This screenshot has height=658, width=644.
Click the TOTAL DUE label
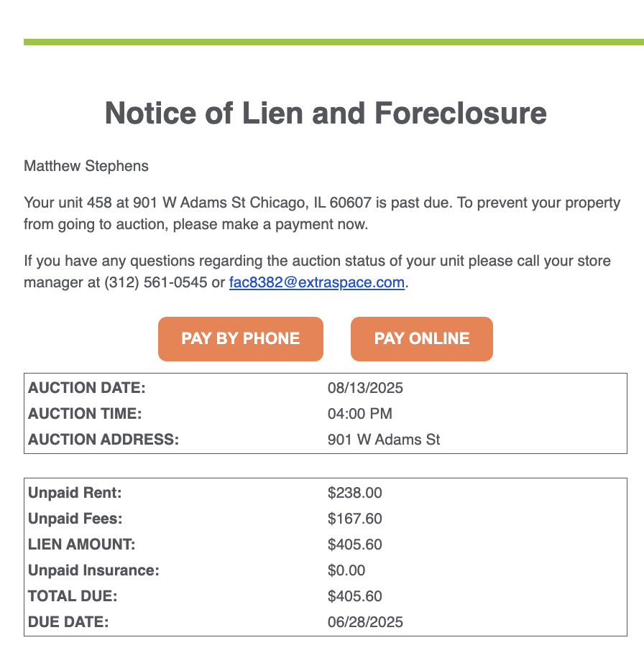73,596
